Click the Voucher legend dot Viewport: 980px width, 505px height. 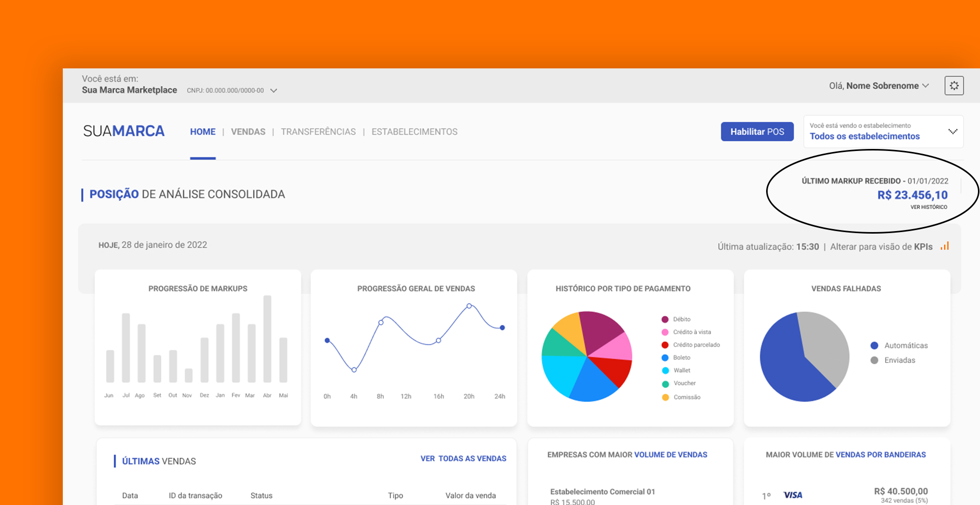coord(666,384)
